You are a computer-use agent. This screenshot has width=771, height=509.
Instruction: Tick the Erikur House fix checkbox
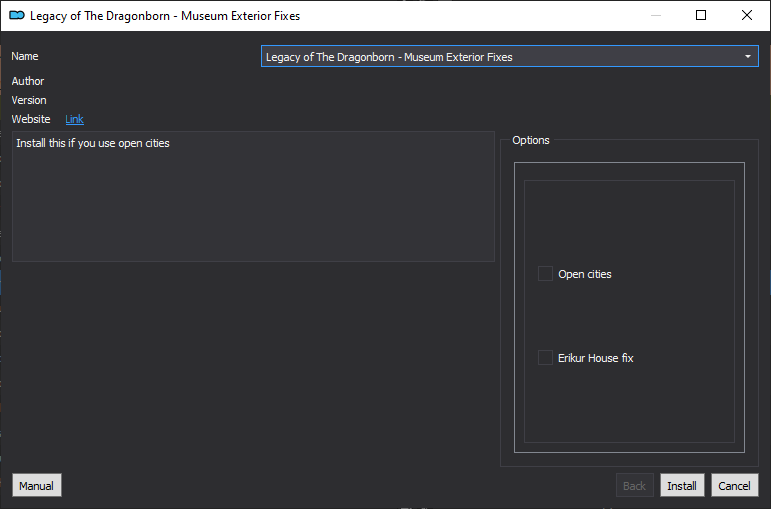coord(545,358)
